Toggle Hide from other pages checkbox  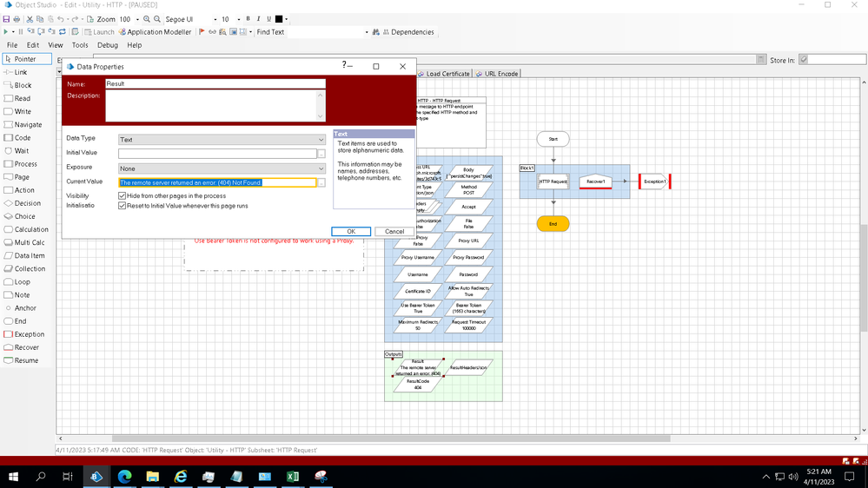pyautogui.click(x=123, y=196)
